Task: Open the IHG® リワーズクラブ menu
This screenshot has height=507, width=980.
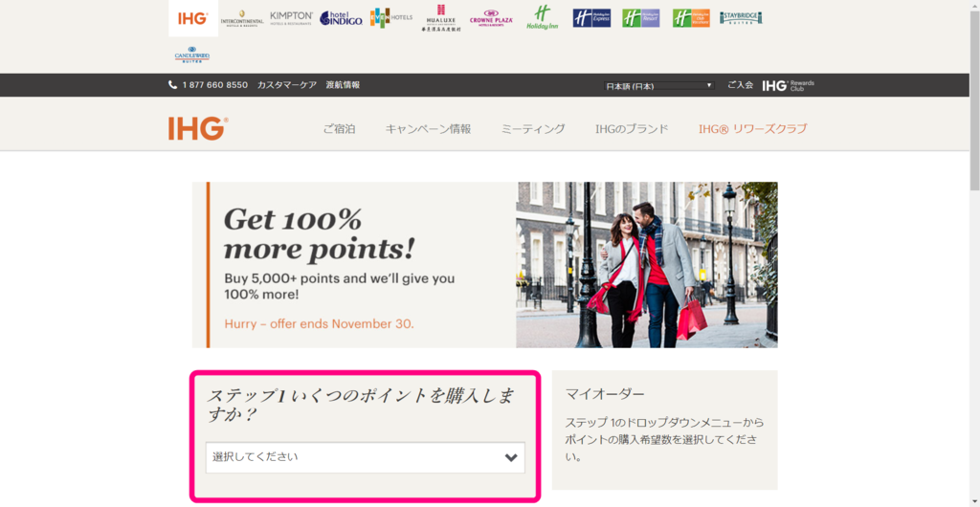Action: click(x=752, y=129)
